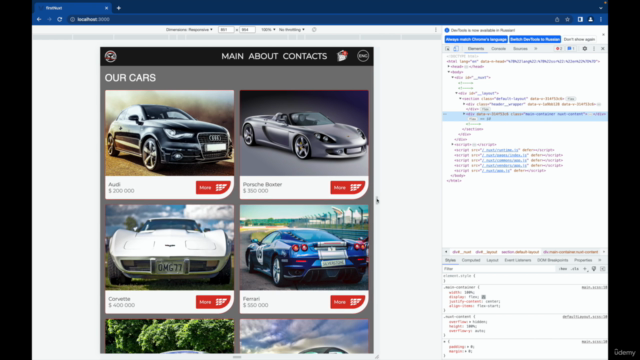Click the More button on the Corvette card

pos(213,302)
